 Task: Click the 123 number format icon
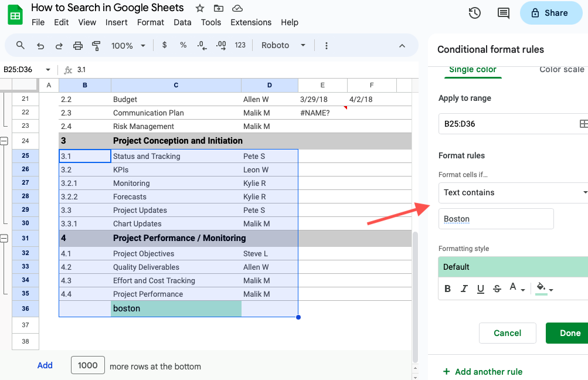[240, 45]
